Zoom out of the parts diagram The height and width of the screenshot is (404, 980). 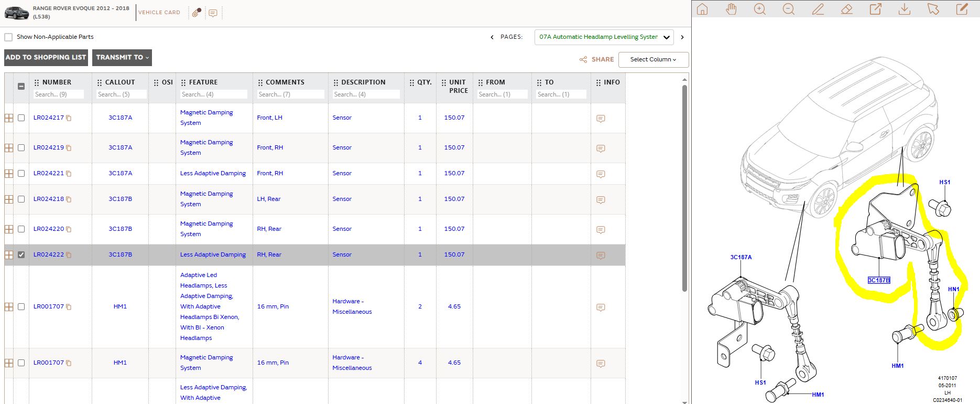(x=789, y=9)
